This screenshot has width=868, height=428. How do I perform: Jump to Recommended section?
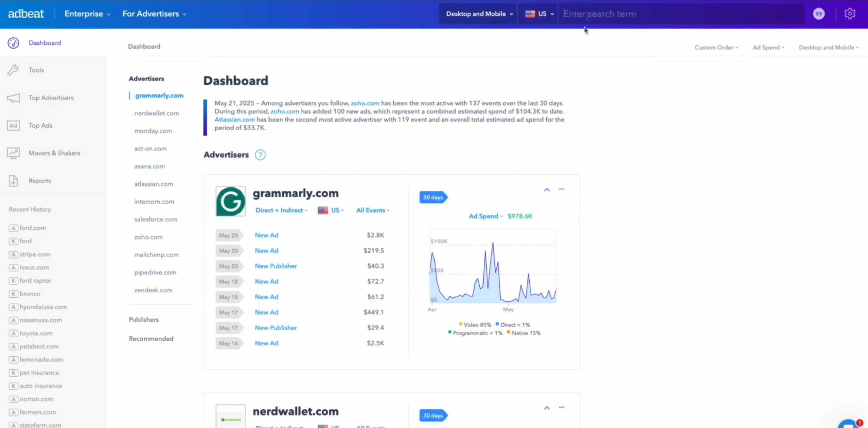151,338
